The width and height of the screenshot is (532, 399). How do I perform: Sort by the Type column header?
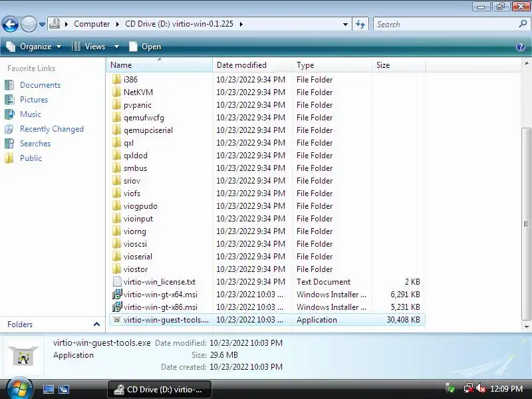tap(332, 65)
